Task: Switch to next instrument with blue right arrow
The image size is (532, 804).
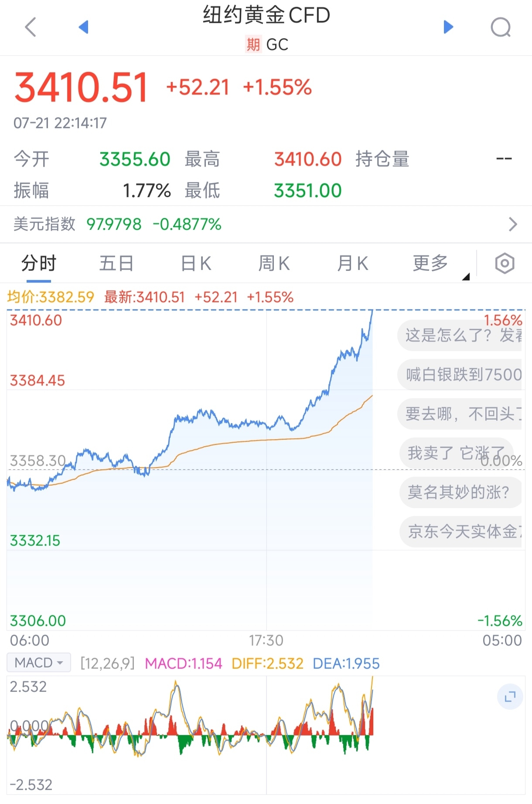Action: (448, 27)
